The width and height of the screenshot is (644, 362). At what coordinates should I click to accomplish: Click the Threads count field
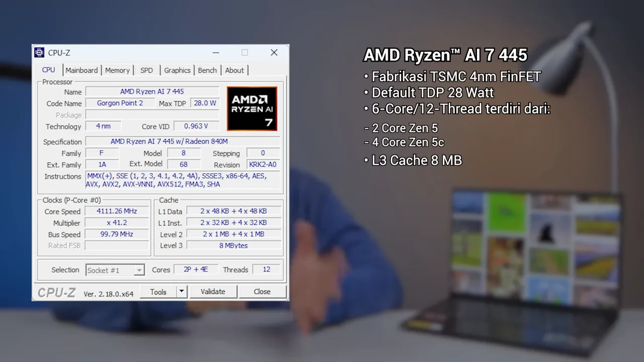pyautogui.click(x=266, y=269)
